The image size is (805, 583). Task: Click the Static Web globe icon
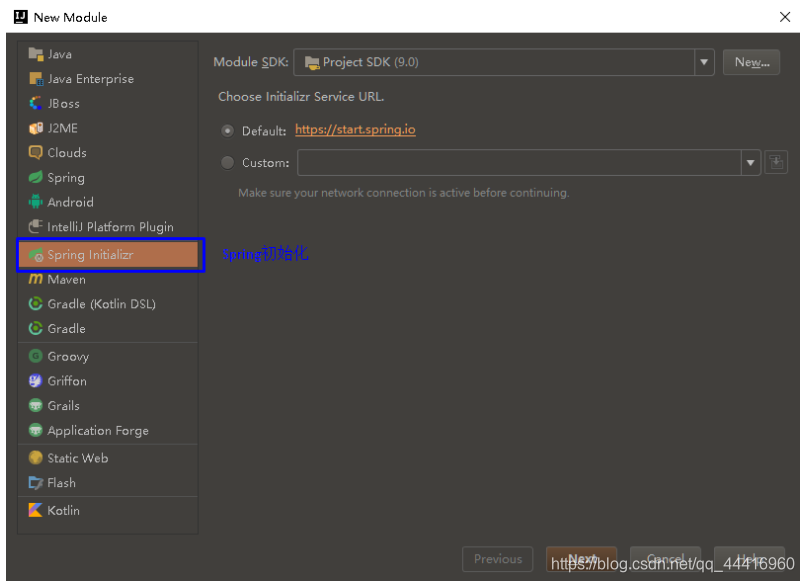coord(35,458)
